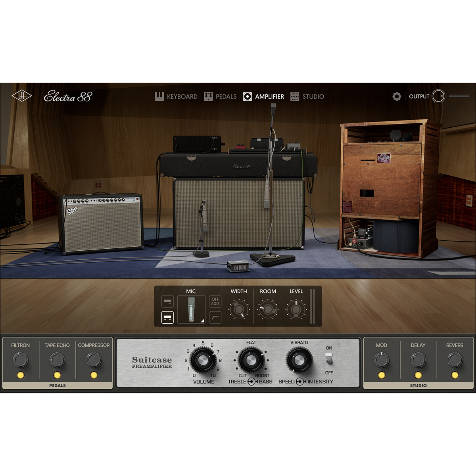Switch to the Keyboard tab
The width and height of the screenshot is (476, 476).
click(176, 96)
